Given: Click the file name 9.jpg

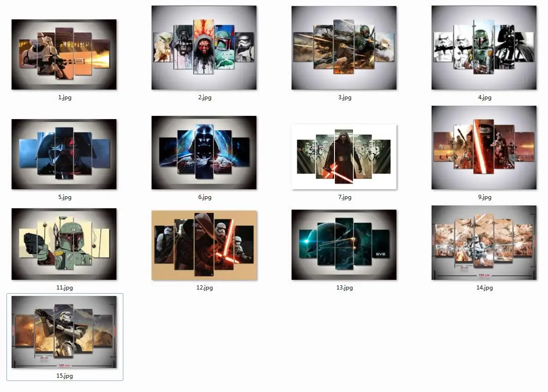Looking at the screenshot, I should coord(485,197).
